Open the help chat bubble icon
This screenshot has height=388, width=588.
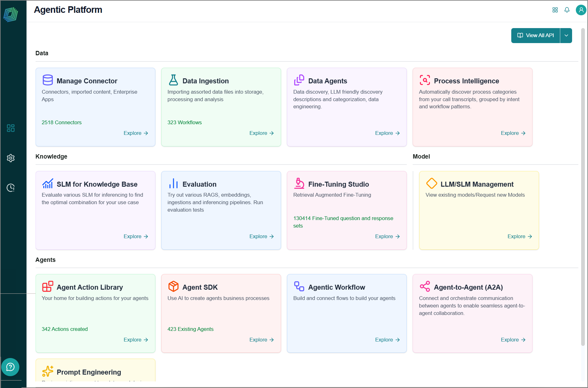(10, 367)
